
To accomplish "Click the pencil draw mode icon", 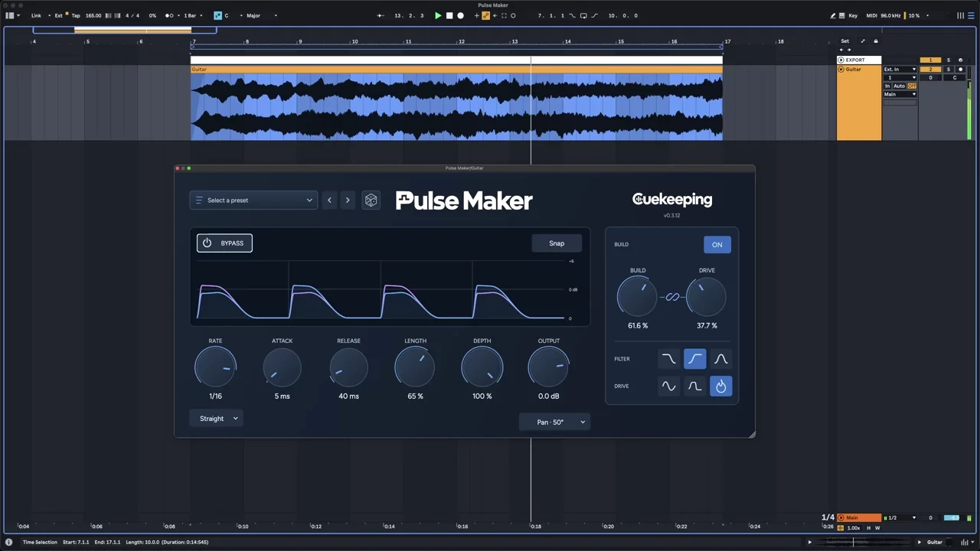I will [833, 15].
